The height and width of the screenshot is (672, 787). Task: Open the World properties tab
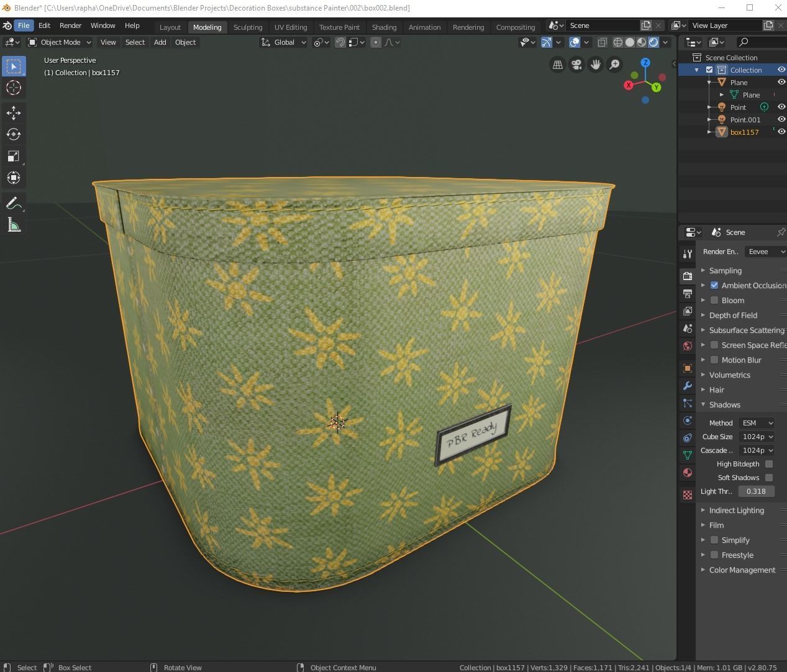coord(687,346)
